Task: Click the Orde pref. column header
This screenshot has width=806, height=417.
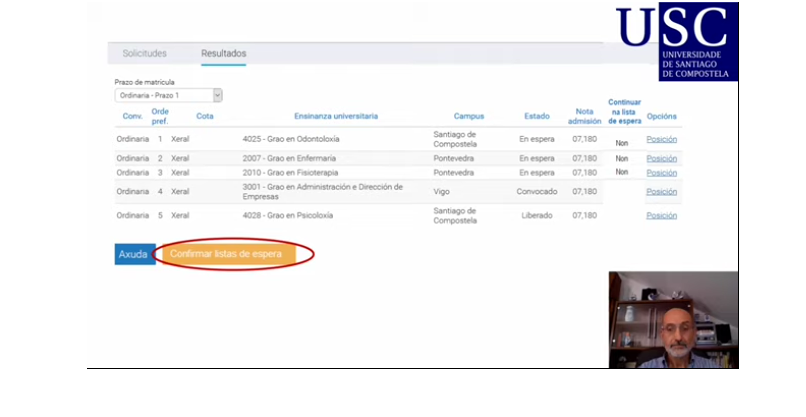Action: (x=160, y=116)
